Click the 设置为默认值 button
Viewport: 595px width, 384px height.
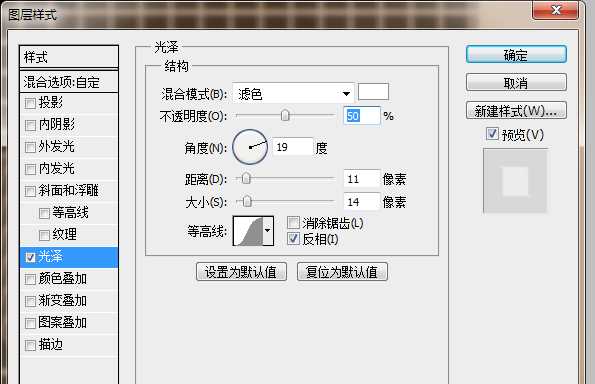(x=241, y=272)
